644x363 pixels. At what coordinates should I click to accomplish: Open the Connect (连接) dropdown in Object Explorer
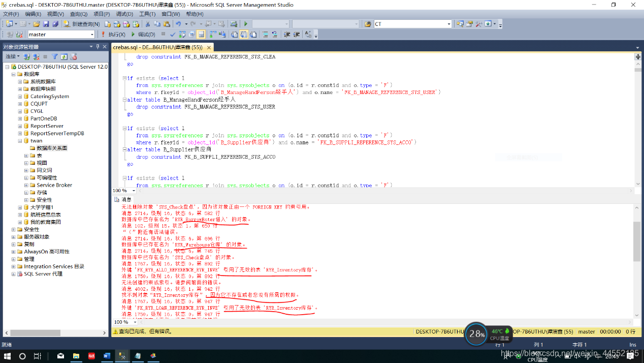click(12, 56)
